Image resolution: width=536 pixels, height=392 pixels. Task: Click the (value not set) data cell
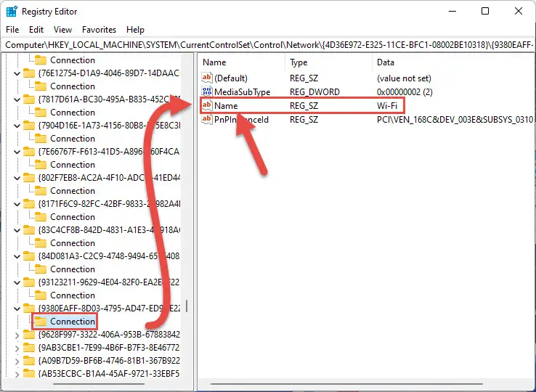pos(404,78)
